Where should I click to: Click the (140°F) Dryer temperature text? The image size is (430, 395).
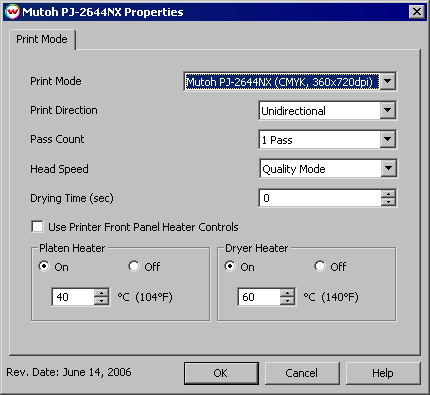[340, 297]
